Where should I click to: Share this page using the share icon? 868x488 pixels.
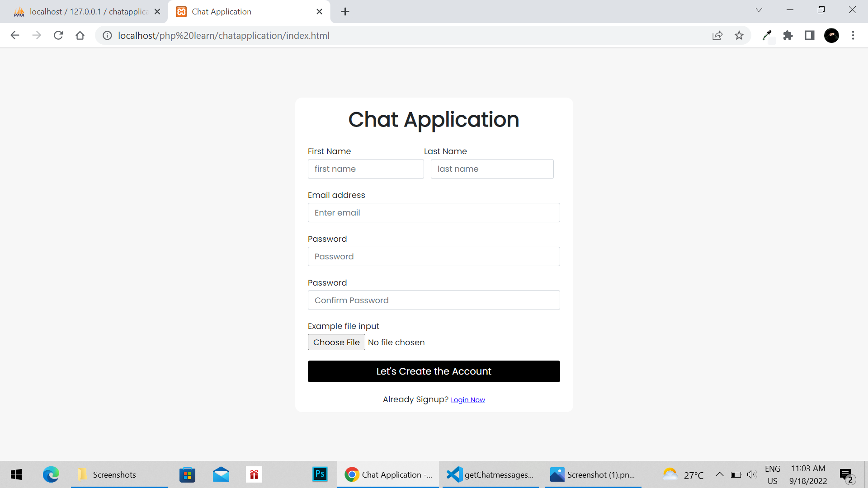[717, 35]
